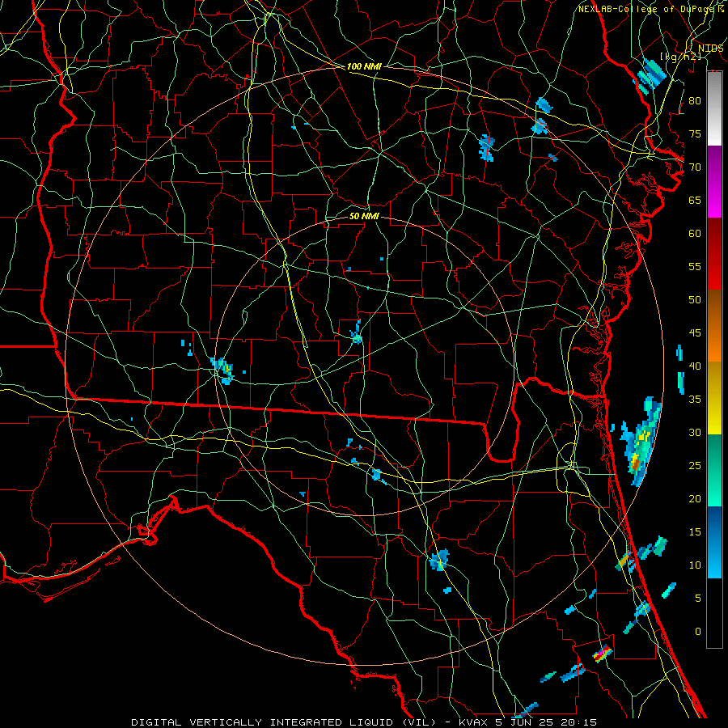
Task: Click the legend value 15
Action: (695, 531)
